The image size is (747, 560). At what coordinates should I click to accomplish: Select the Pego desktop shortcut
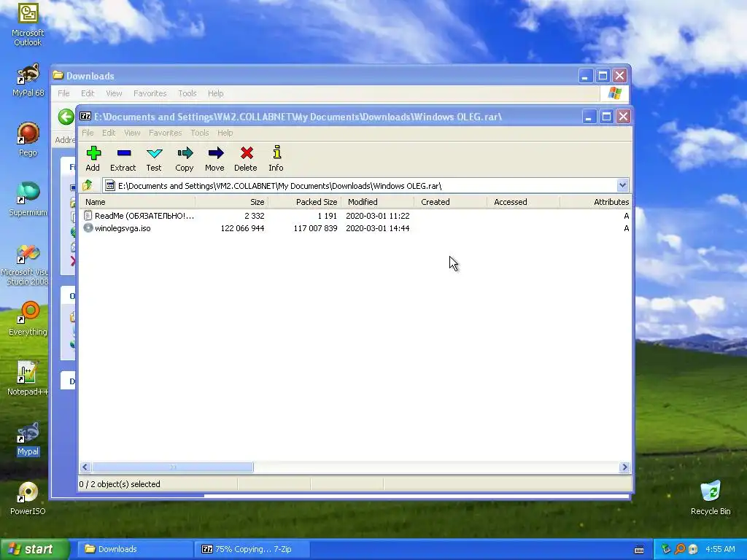click(x=28, y=139)
